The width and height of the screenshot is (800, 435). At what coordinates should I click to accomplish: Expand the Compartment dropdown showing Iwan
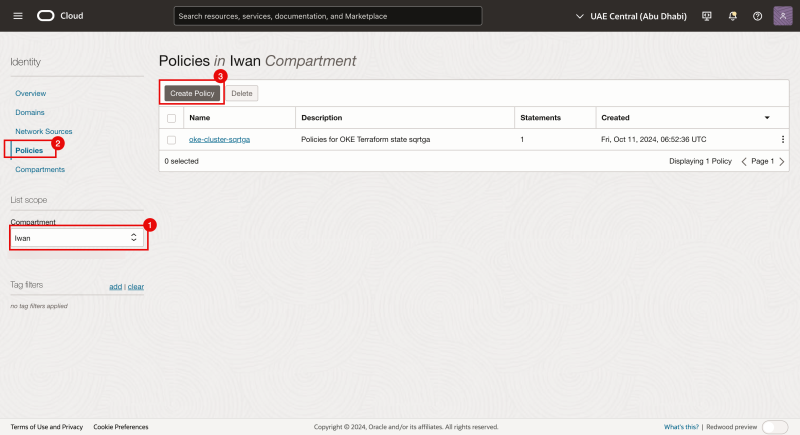click(x=76, y=238)
